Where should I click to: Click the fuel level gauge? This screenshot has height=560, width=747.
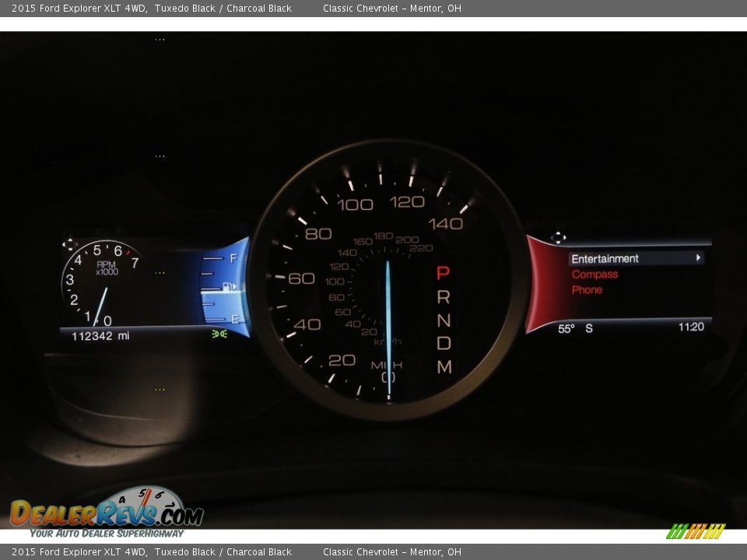pos(223,289)
